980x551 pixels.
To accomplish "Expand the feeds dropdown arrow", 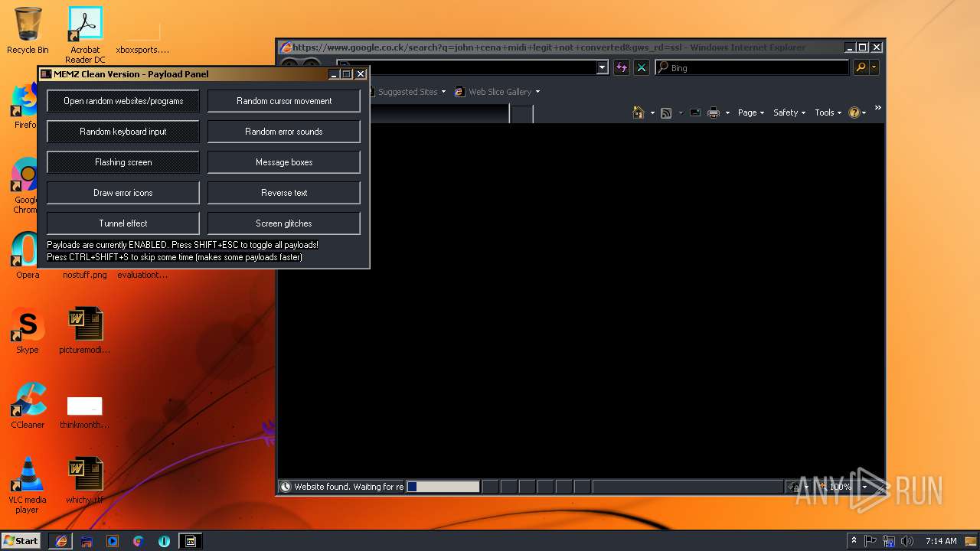I will [x=680, y=112].
